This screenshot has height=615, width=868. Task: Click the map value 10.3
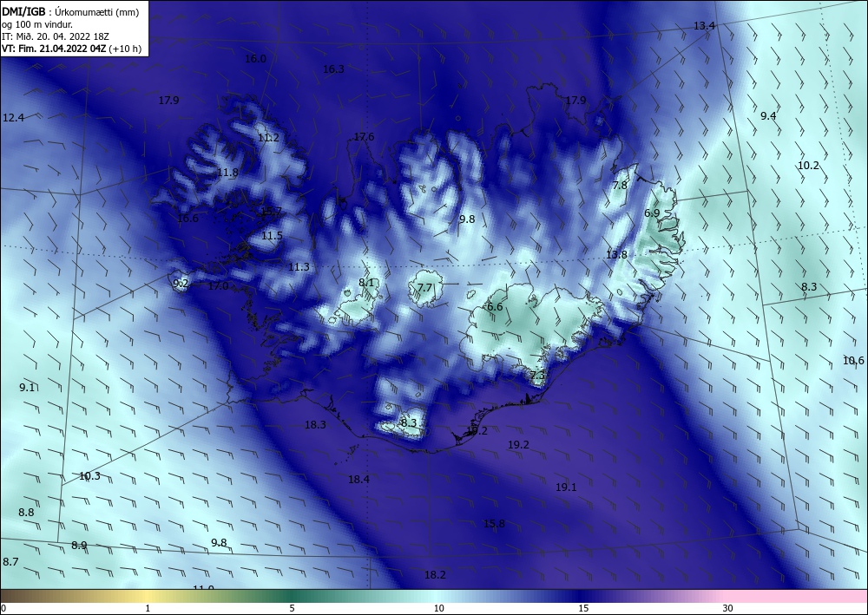coord(89,476)
